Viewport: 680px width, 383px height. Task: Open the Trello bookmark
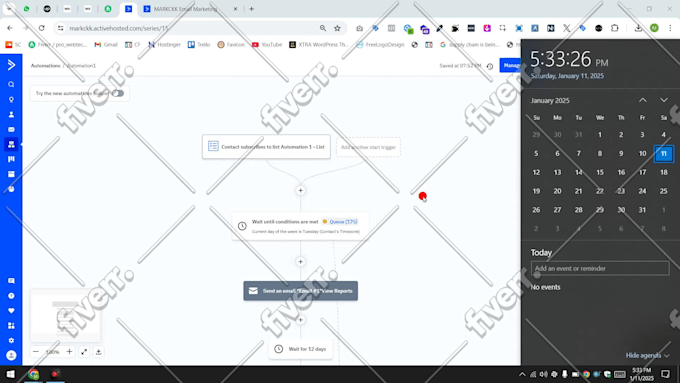click(199, 45)
